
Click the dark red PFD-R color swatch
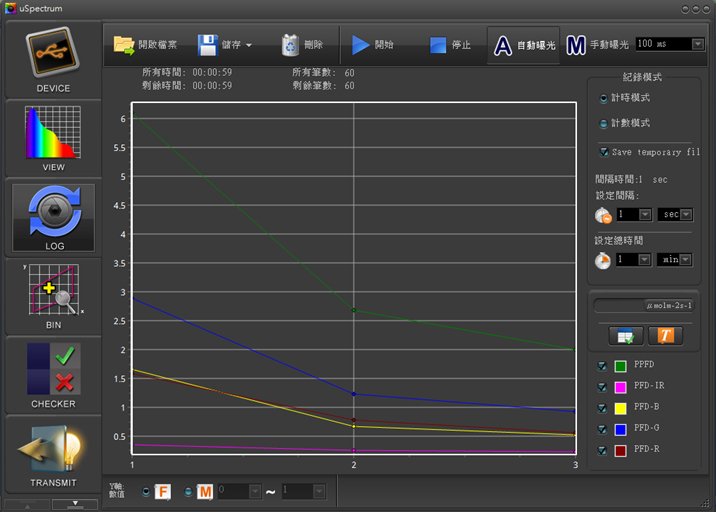click(620, 451)
